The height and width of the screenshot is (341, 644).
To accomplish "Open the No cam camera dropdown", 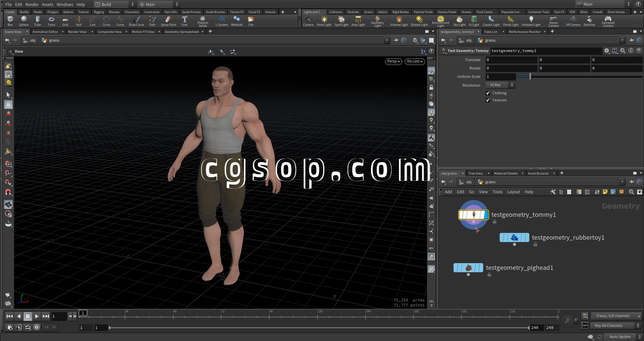I will point(415,61).
